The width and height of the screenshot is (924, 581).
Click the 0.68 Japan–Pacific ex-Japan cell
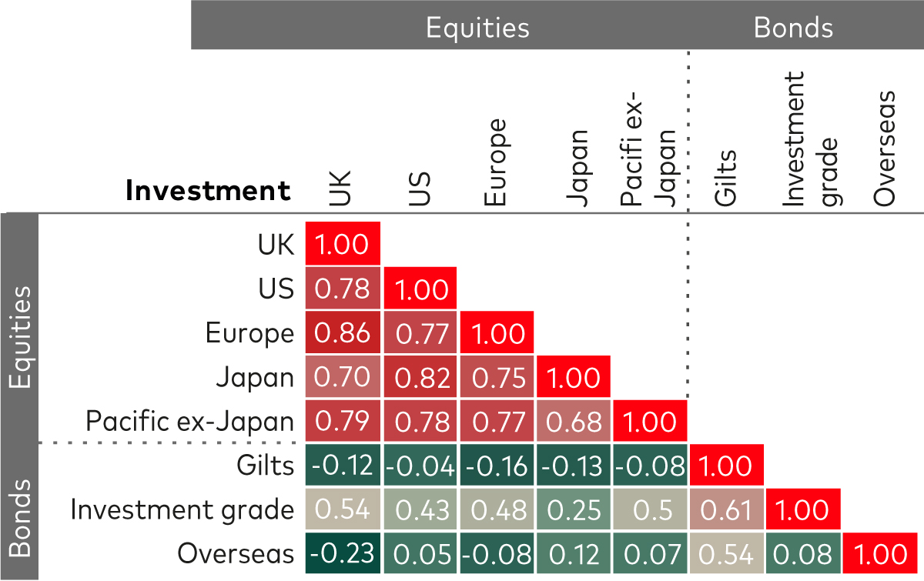tap(574, 421)
